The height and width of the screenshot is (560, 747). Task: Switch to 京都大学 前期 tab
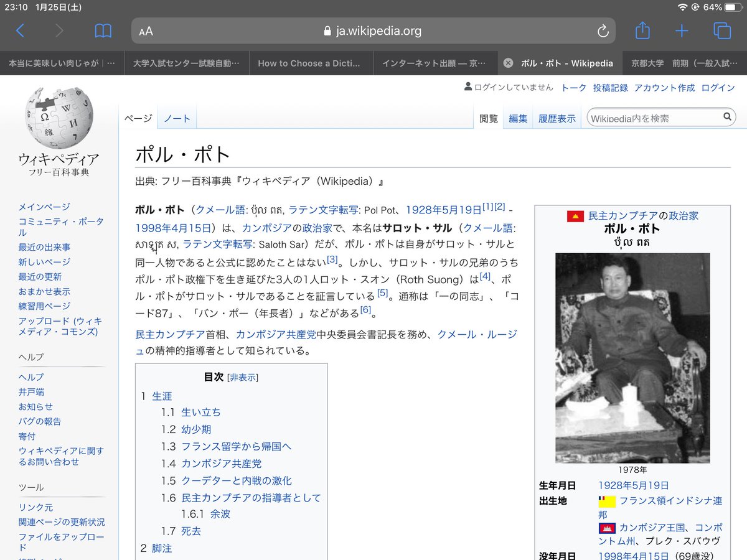pos(685,63)
